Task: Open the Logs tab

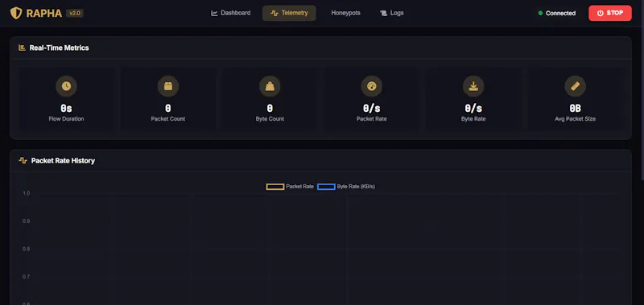Action: click(x=392, y=13)
